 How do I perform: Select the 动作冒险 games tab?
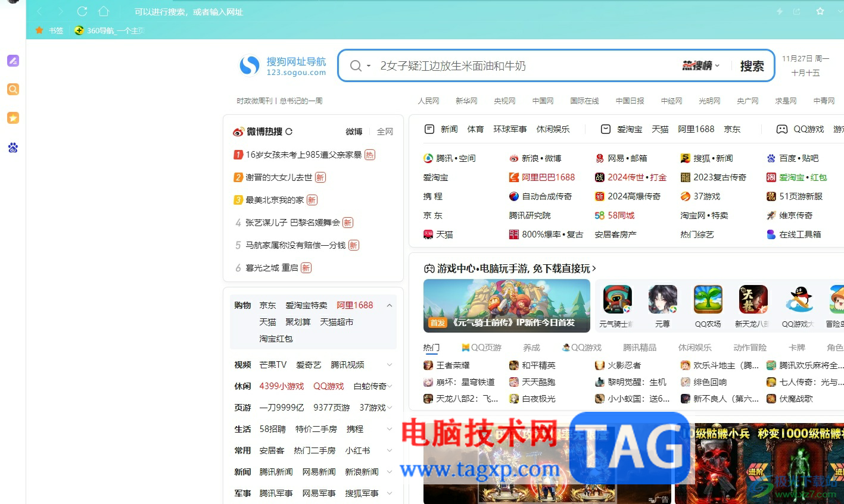pyautogui.click(x=750, y=348)
